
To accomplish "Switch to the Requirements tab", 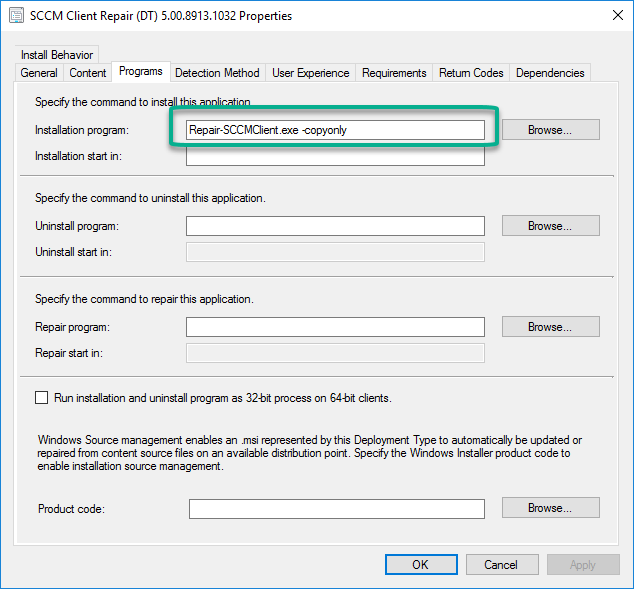I will (x=394, y=73).
